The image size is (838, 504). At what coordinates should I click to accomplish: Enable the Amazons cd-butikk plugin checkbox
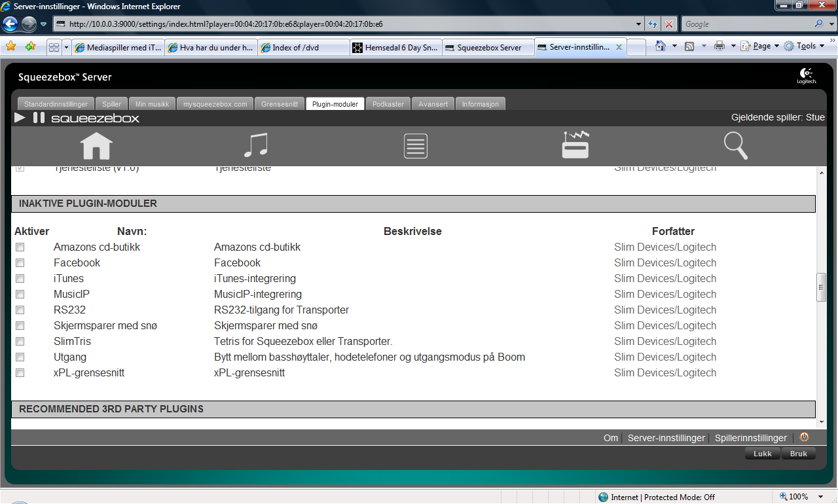coord(20,247)
